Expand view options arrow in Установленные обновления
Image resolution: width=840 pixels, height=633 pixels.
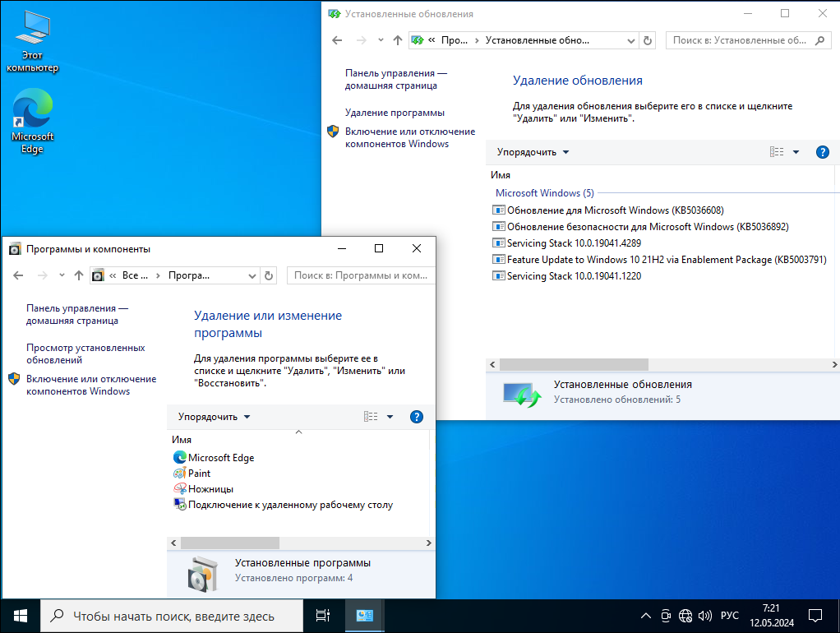796,152
